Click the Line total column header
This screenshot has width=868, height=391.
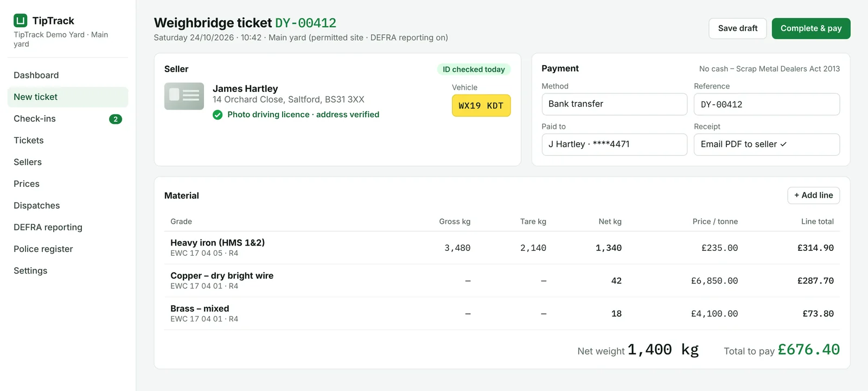click(818, 222)
